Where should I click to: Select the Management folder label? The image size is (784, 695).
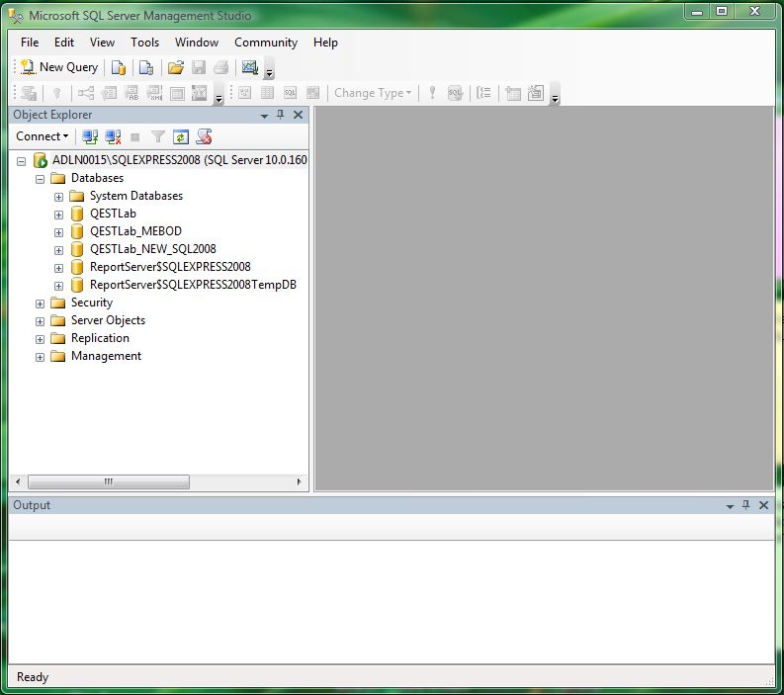(x=106, y=356)
